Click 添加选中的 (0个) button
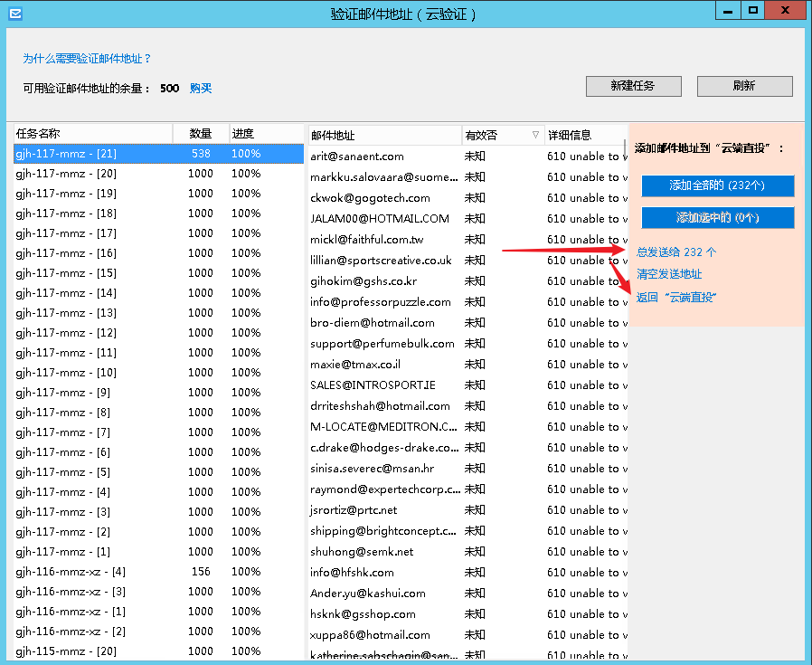Image resolution: width=812 pixels, height=665 pixels. tap(717, 218)
